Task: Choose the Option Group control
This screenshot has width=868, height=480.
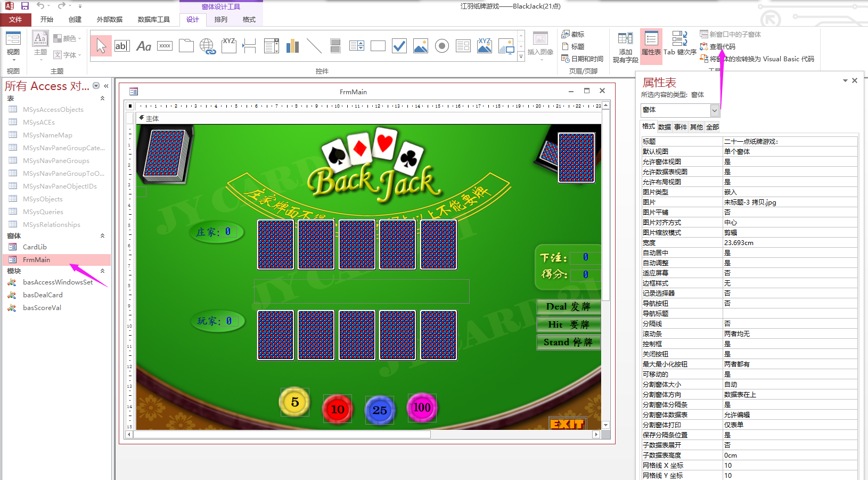Action: click(x=229, y=46)
